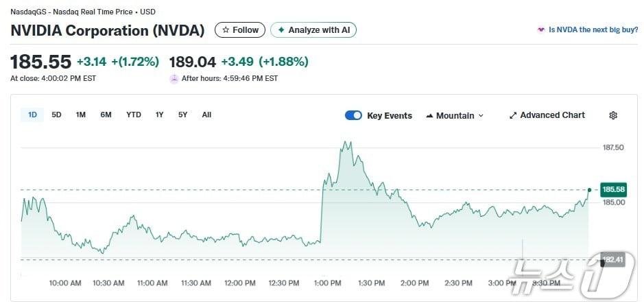
Task: Click the Advanced Chart expand arrows icon
Action: pos(513,115)
